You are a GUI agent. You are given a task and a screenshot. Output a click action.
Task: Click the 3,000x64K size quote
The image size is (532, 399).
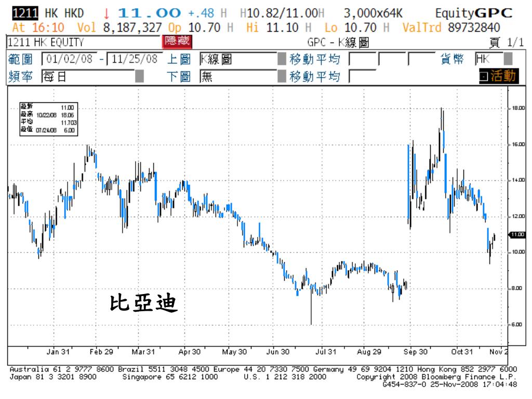[x=373, y=13]
